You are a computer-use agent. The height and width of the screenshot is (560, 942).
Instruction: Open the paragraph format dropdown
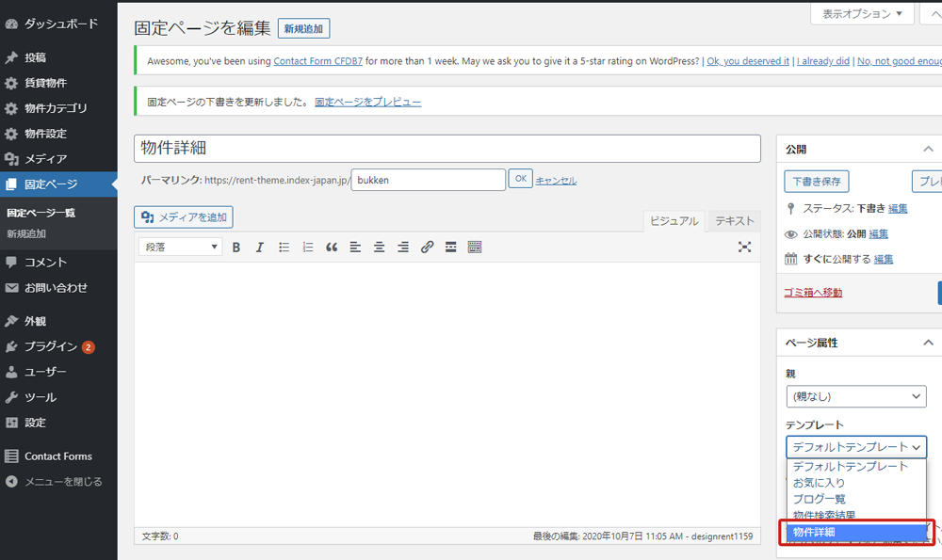181,248
